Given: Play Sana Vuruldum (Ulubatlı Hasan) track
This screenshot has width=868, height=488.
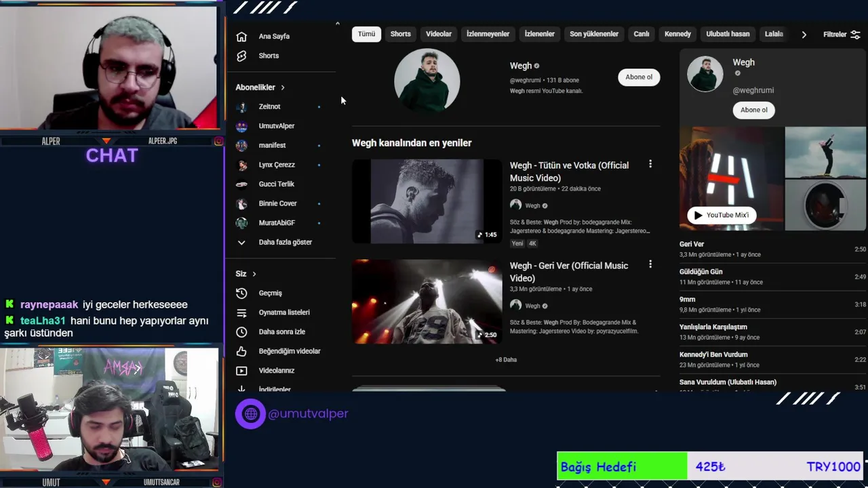Looking at the screenshot, I should 772,384.
